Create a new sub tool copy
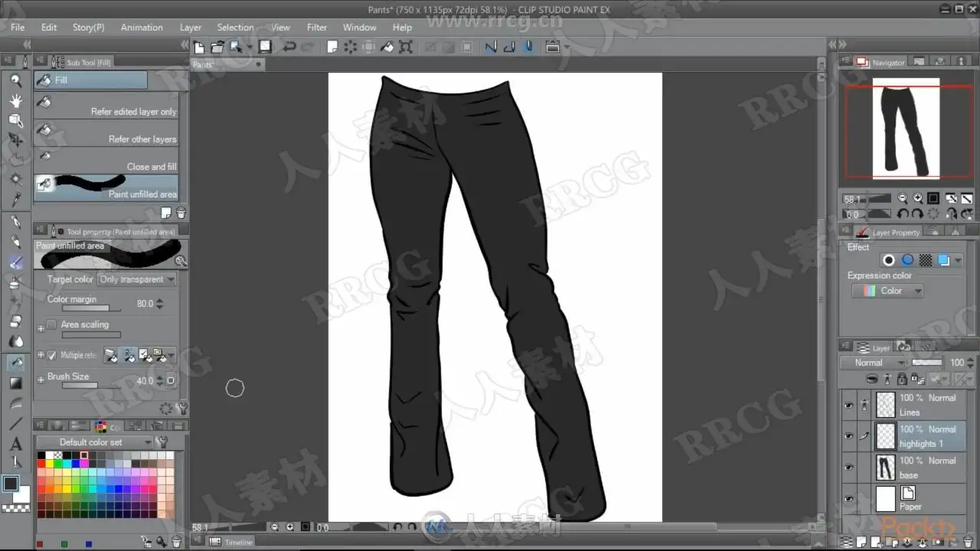 coord(165,214)
